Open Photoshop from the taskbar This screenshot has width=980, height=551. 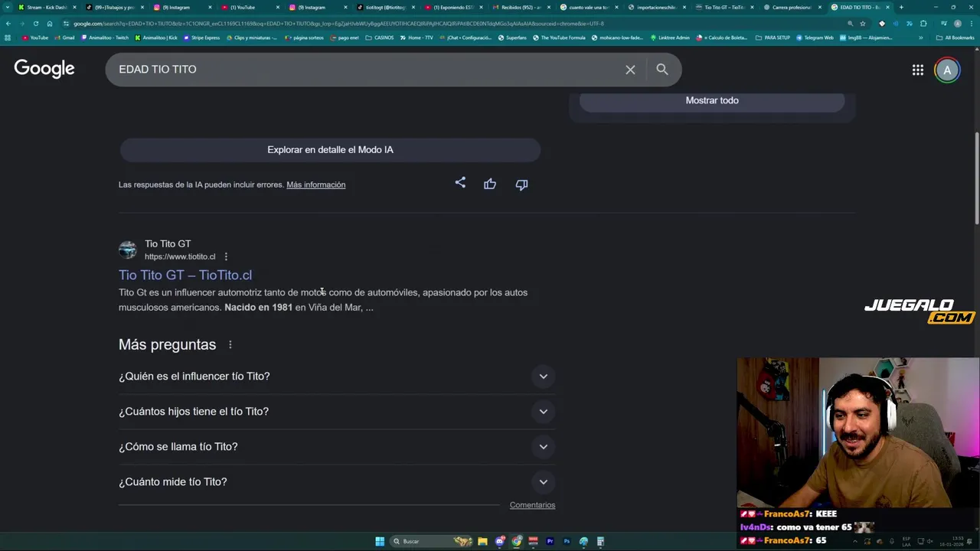pos(567,541)
